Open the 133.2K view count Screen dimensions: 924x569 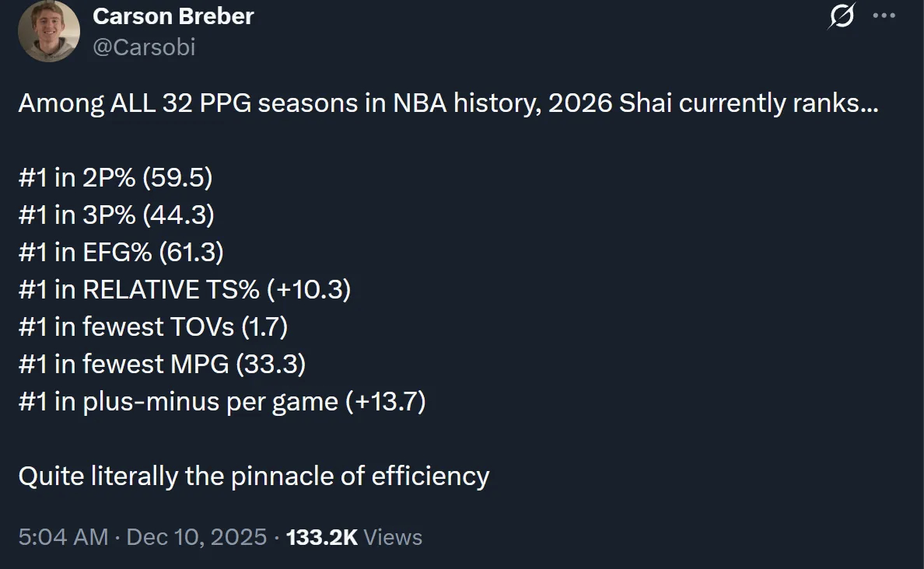pyautogui.click(x=322, y=537)
